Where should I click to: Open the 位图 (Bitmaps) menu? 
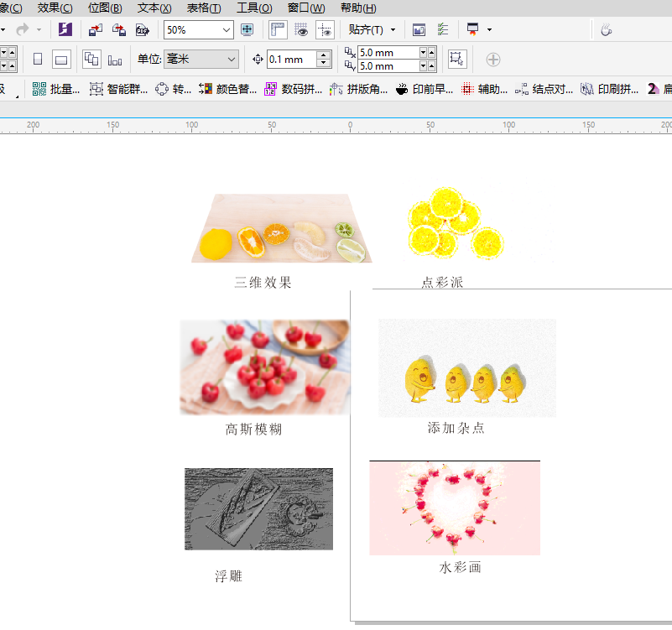coord(105,8)
